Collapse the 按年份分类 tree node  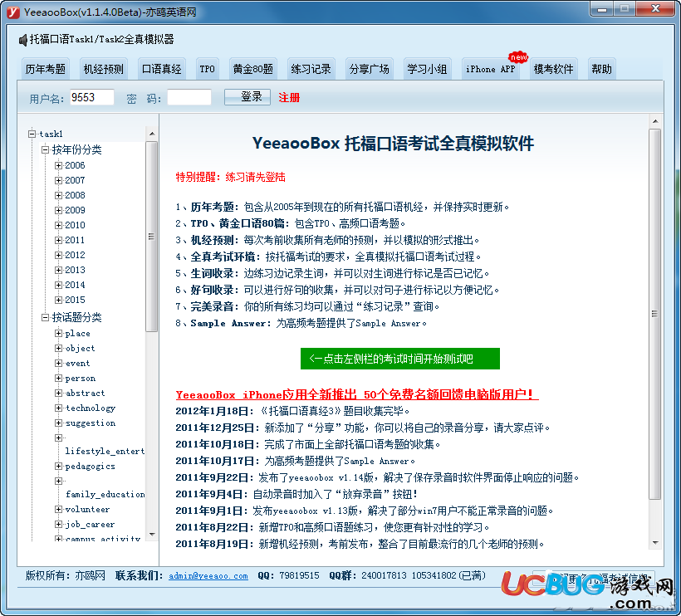45,149
